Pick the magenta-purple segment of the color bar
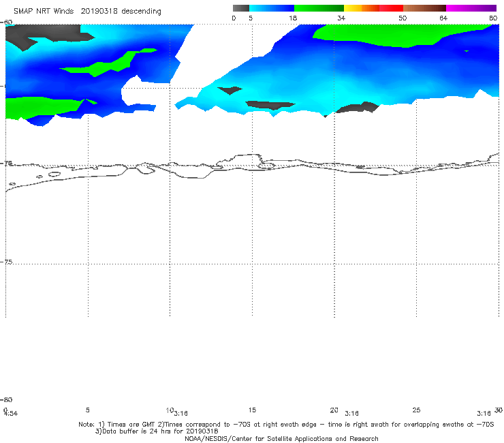The height and width of the screenshot is (443, 504). [x=471, y=8]
